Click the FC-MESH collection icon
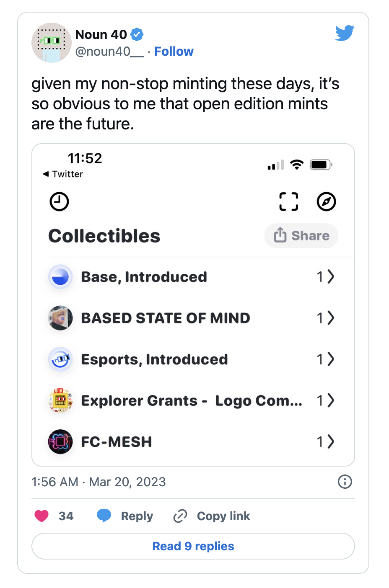 pos(60,441)
